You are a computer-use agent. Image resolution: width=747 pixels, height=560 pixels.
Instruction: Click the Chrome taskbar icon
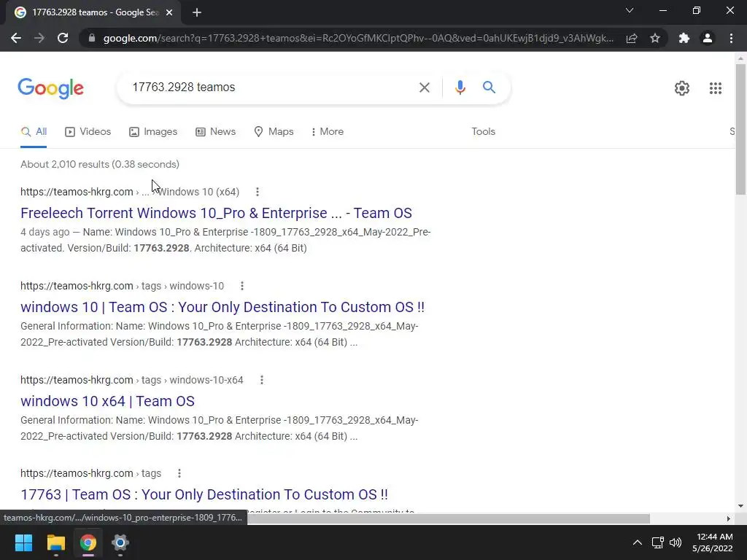(x=88, y=542)
